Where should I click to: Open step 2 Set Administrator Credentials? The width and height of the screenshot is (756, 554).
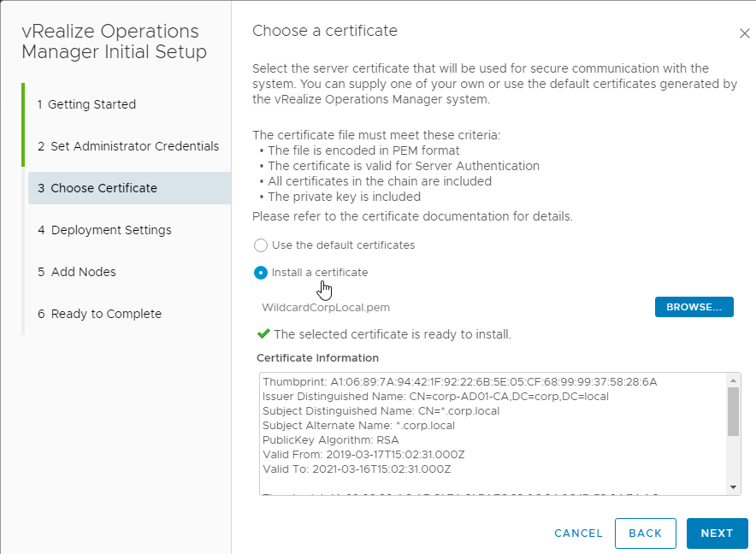pyautogui.click(x=128, y=146)
